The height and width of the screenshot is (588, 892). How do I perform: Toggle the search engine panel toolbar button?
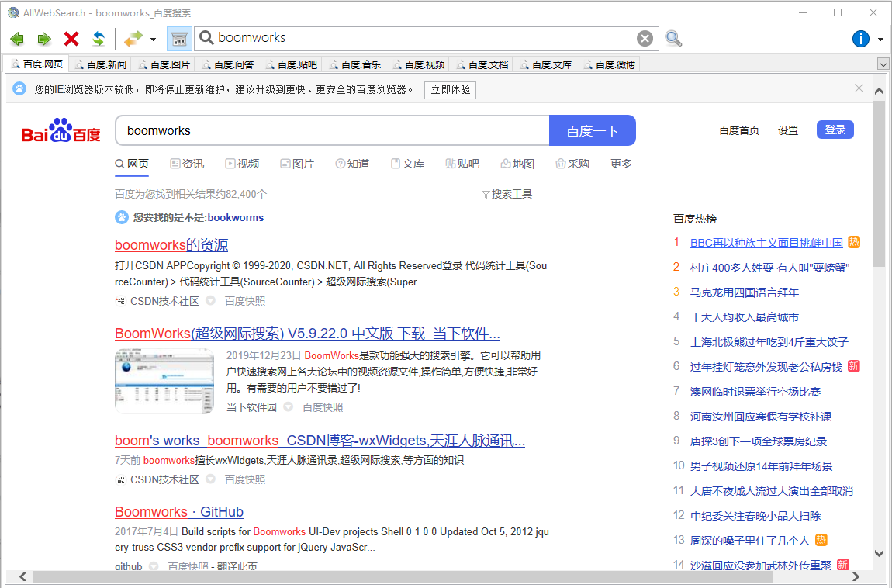[x=179, y=39]
